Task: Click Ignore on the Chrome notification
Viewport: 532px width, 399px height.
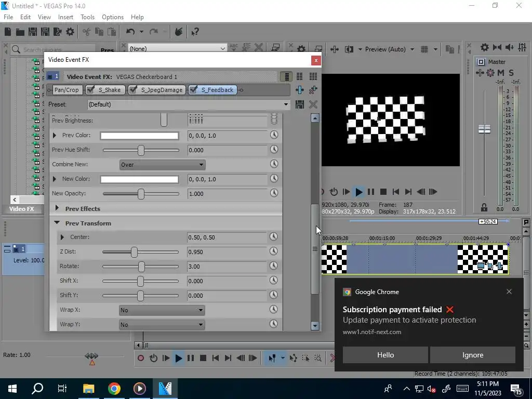Action: (473, 355)
